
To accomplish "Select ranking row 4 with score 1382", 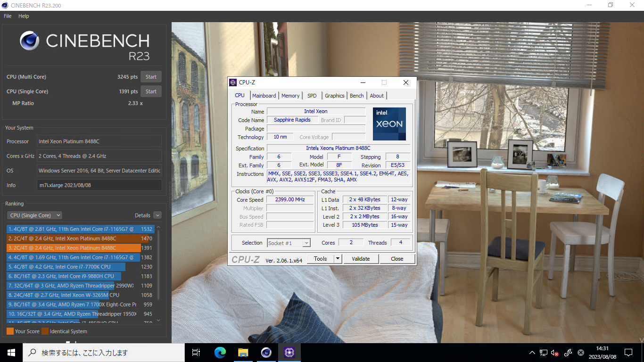I will coord(80,257).
